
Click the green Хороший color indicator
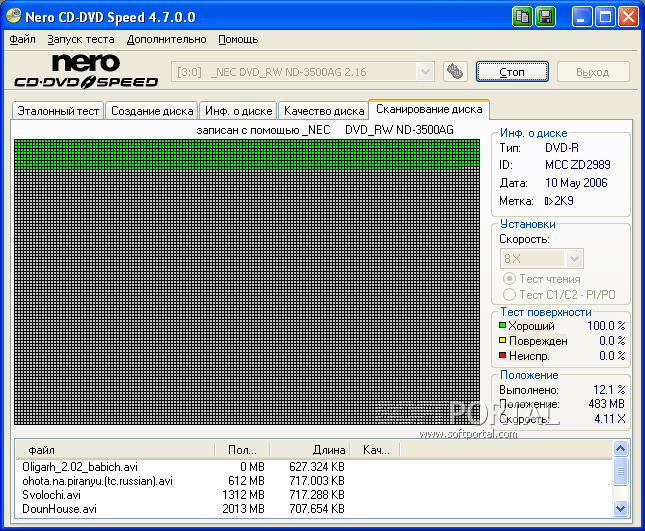(502, 325)
